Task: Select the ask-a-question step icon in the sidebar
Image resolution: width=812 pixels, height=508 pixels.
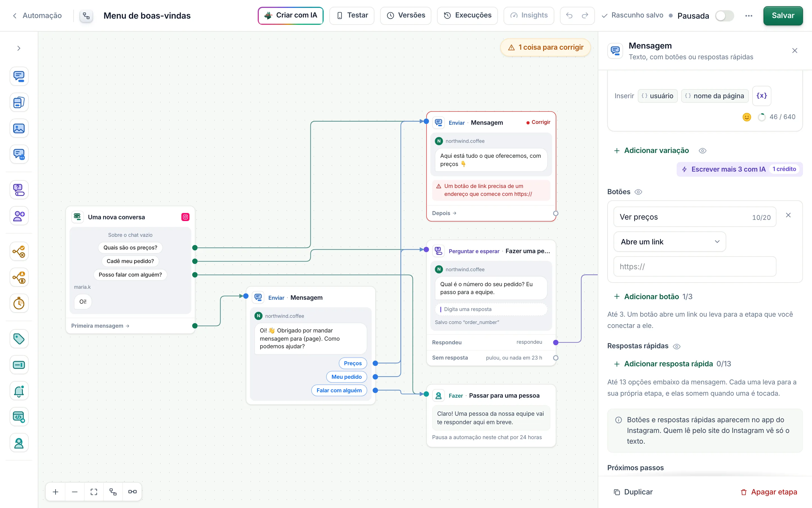Action: [19, 190]
